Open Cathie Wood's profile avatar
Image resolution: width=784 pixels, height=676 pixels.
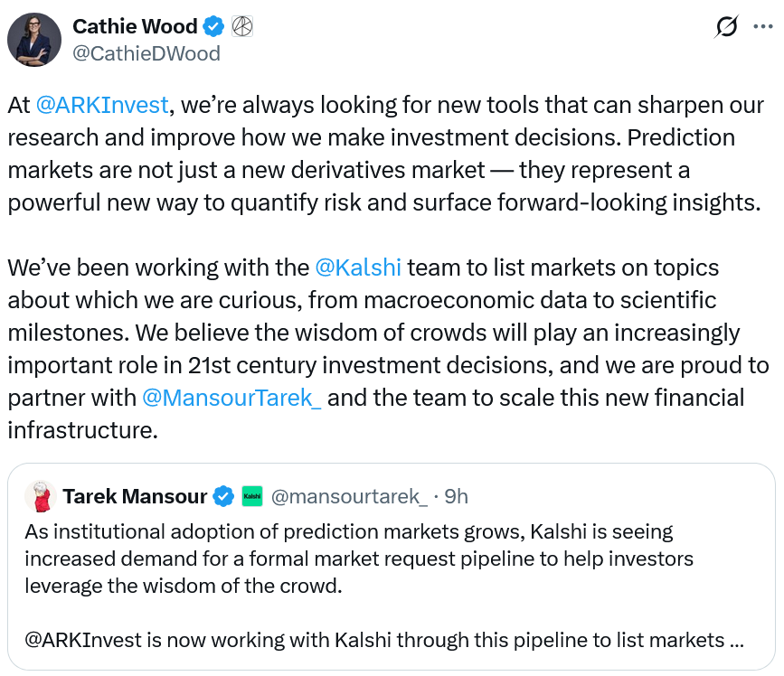(x=34, y=40)
